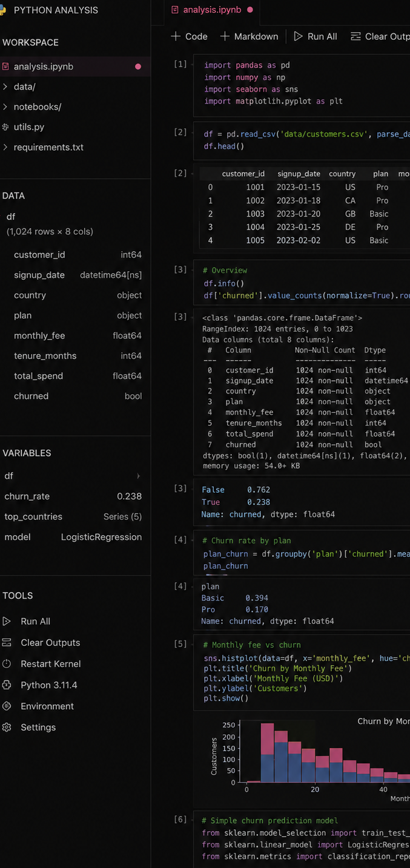The width and height of the screenshot is (410, 868).
Task: Click the Environment icon in Tools
Action: tap(7, 706)
